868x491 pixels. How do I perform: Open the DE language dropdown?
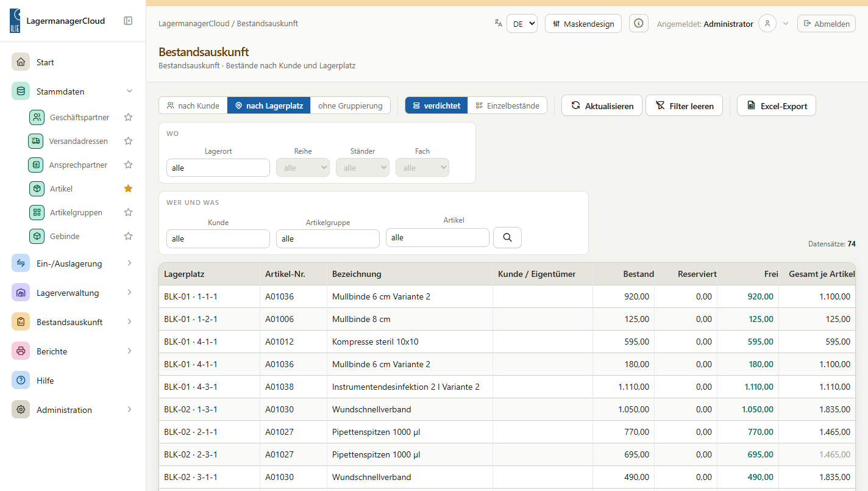tap(522, 24)
